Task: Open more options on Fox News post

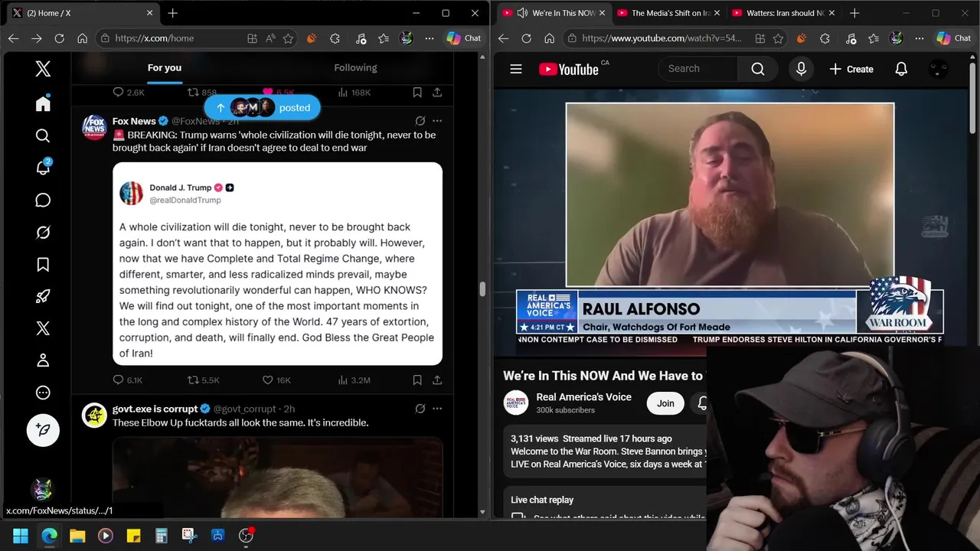Action: tap(437, 121)
